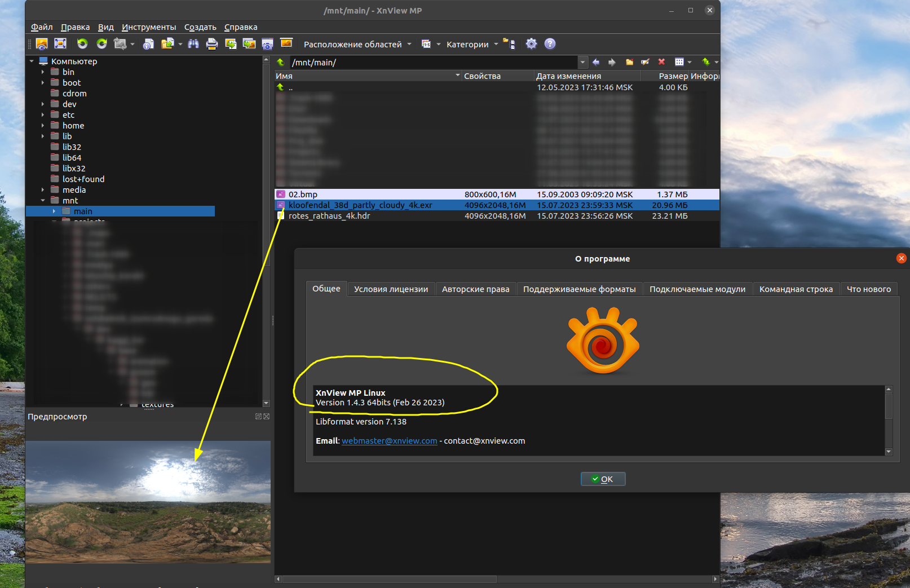Open the Инструменты menu

tap(149, 27)
